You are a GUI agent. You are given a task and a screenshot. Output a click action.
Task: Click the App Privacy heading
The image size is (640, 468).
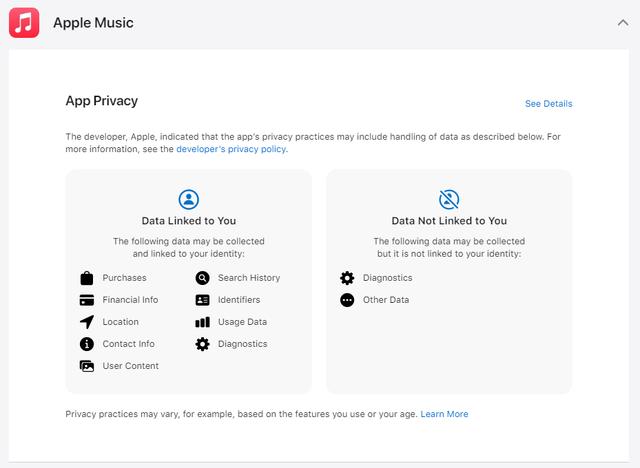[101, 101]
